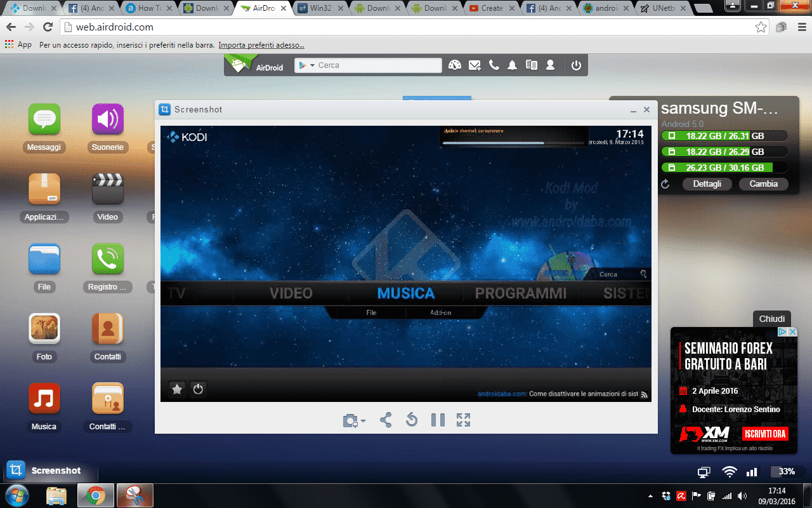This screenshot has height=508, width=812.
Task: Open the Registro chiamate icon
Action: [108, 259]
